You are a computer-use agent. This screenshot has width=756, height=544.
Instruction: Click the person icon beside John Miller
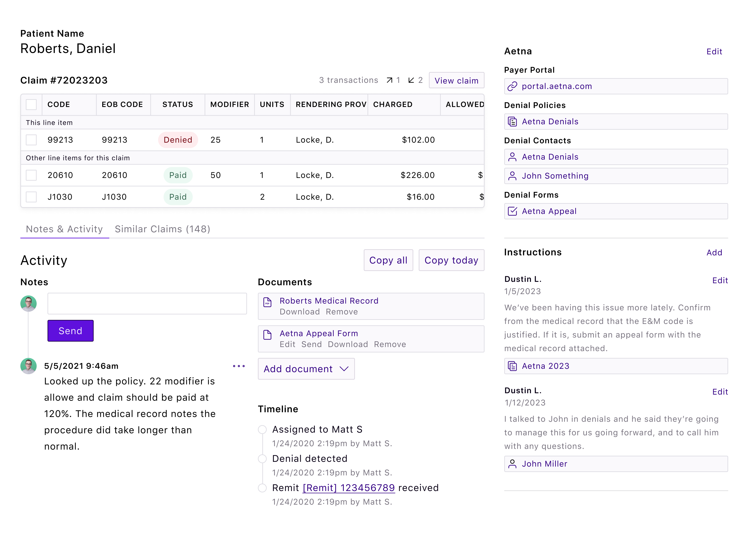512,464
